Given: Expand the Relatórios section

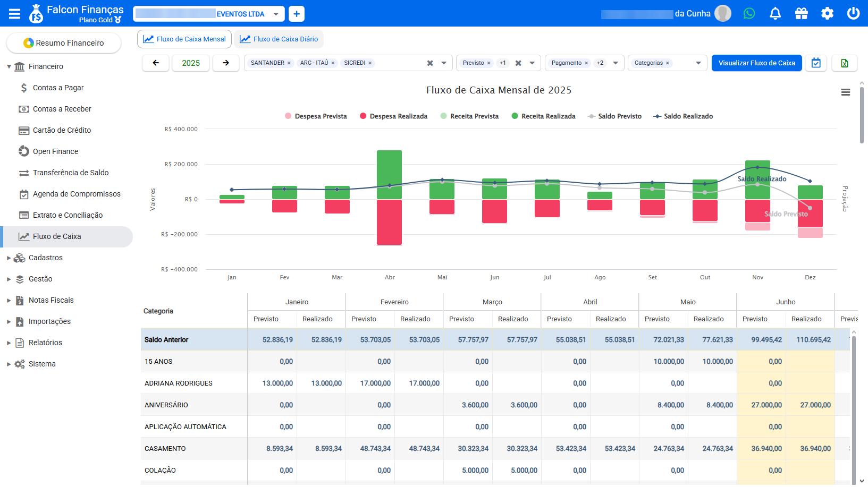Looking at the screenshot, I should click(9, 343).
